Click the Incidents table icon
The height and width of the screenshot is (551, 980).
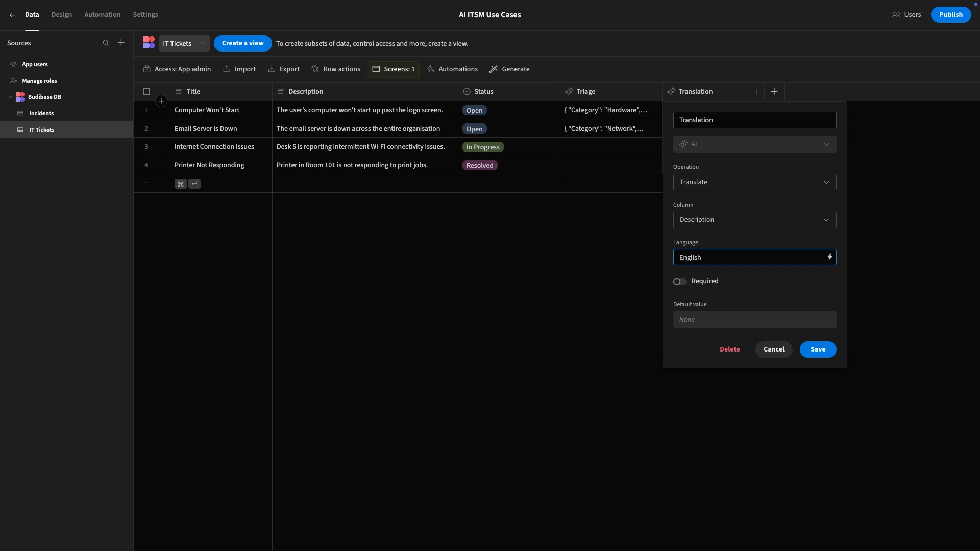click(20, 113)
